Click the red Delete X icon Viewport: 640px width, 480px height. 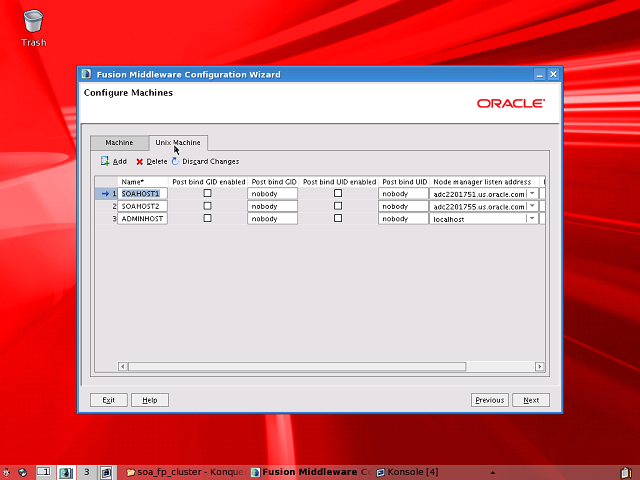[140, 162]
